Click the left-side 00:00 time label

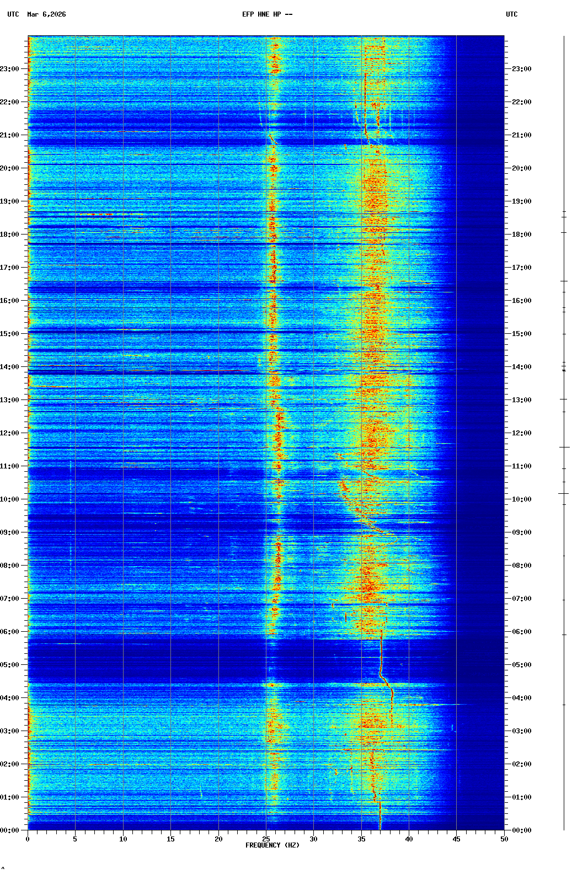click(x=9, y=830)
